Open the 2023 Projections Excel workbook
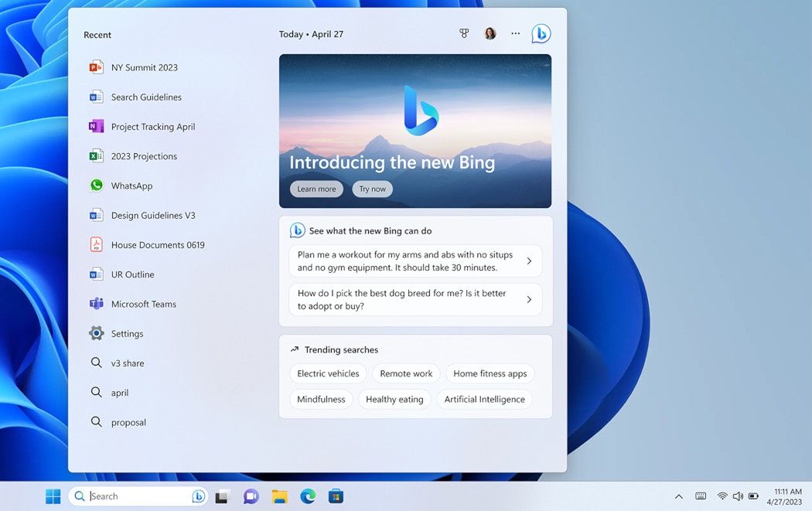The image size is (812, 511). pyautogui.click(x=133, y=156)
